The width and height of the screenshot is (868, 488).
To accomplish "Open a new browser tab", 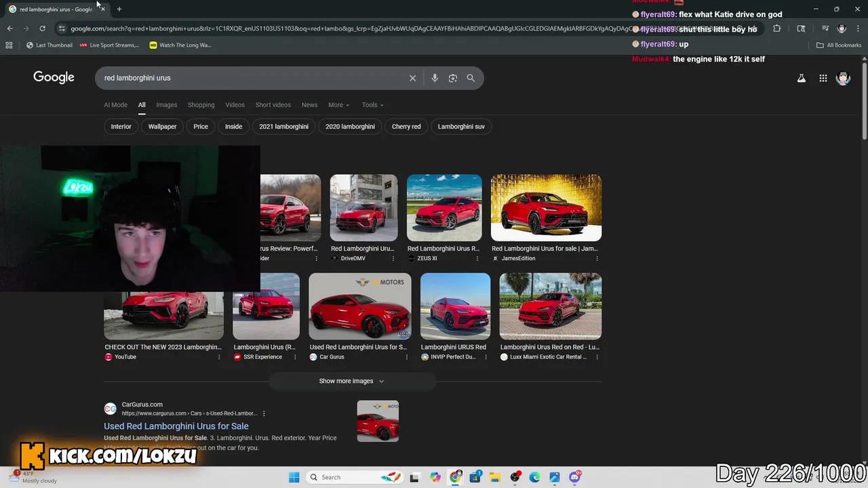I will pos(119,9).
